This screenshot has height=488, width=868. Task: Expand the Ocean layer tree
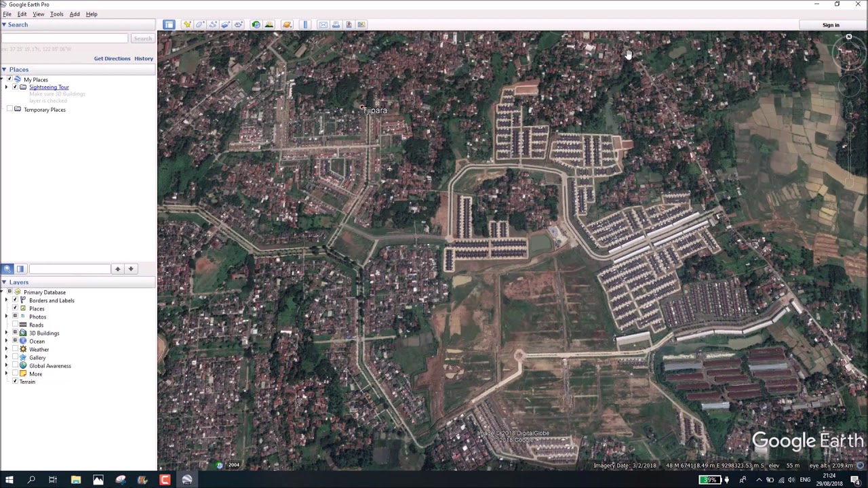7,341
